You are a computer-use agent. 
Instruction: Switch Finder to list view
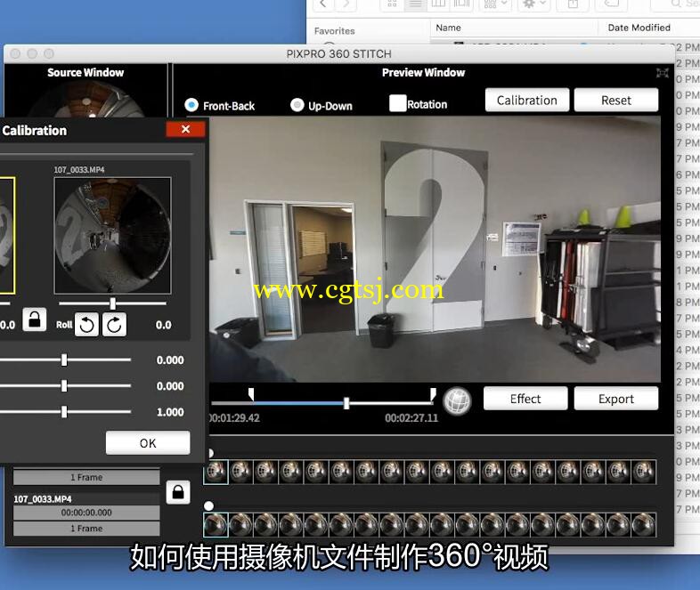click(x=415, y=4)
